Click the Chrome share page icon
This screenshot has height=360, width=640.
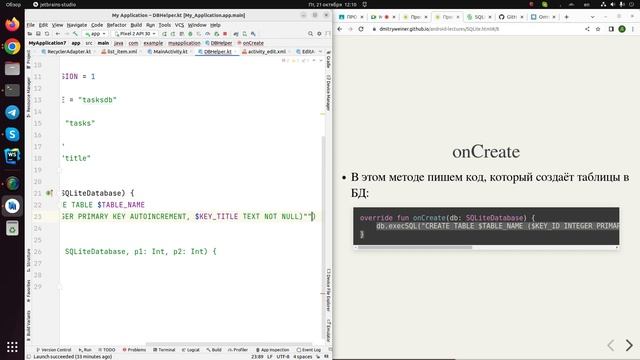click(x=587, y=29)
